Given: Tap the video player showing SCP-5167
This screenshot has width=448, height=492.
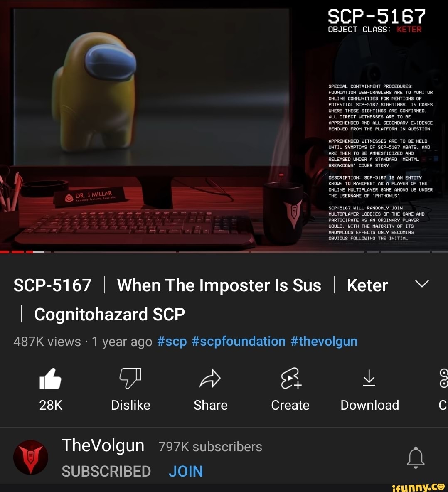Looking at the screenshot, I should coord(224,125).
